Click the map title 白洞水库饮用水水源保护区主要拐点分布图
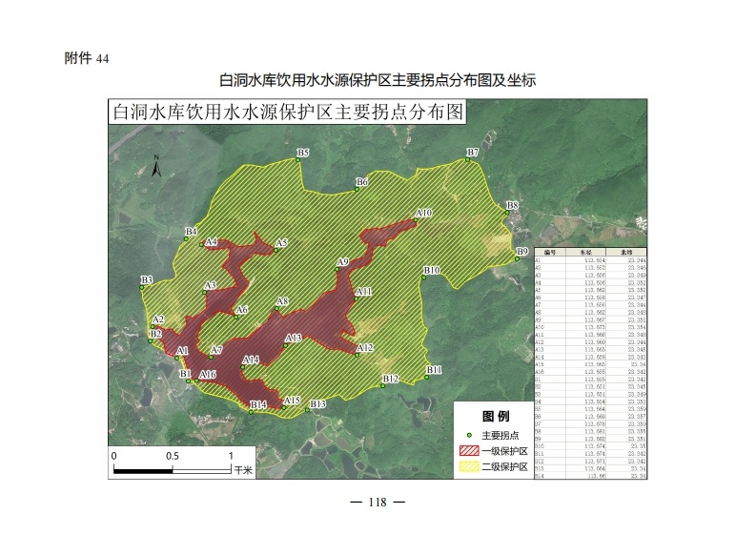 [287, 112]
